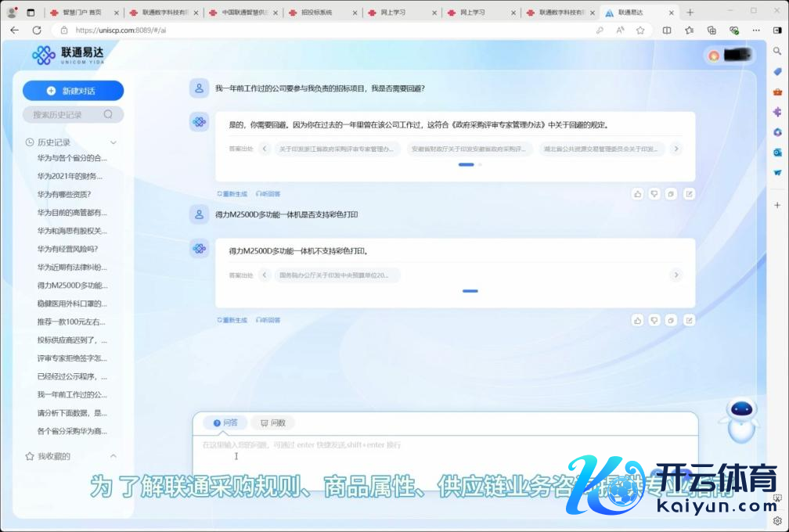
Task: Collapse the 历史记录 history section
Action: (x=113, y=142)
